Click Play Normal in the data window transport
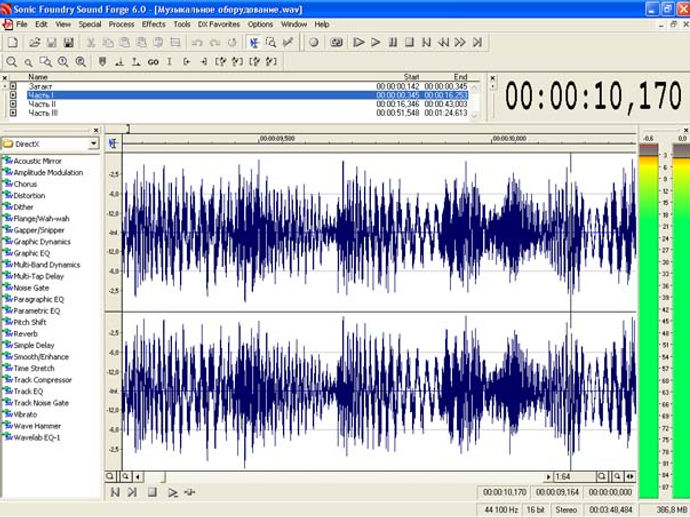Image resolution: width=690 pixels, height=518 pixels. (172, 492)
